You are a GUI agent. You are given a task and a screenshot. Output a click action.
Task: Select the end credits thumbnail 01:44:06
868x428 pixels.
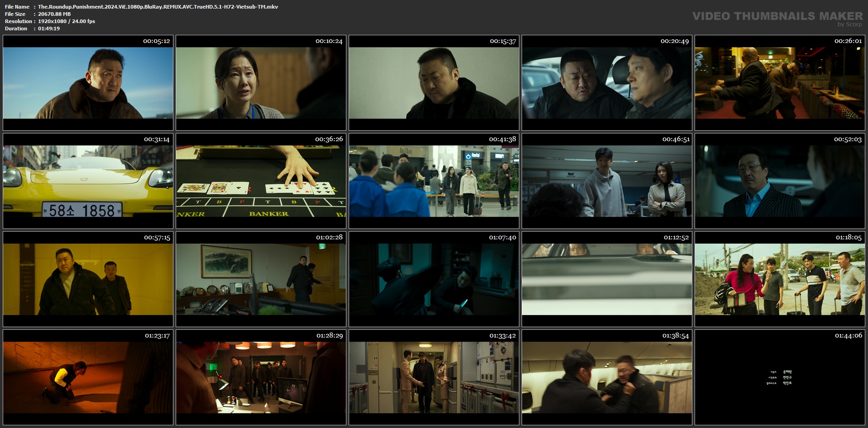click(x=780, y=377)
